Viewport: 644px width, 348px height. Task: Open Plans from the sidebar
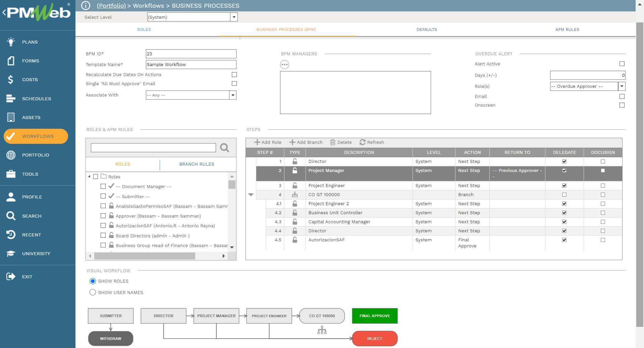tap(29, 42)
